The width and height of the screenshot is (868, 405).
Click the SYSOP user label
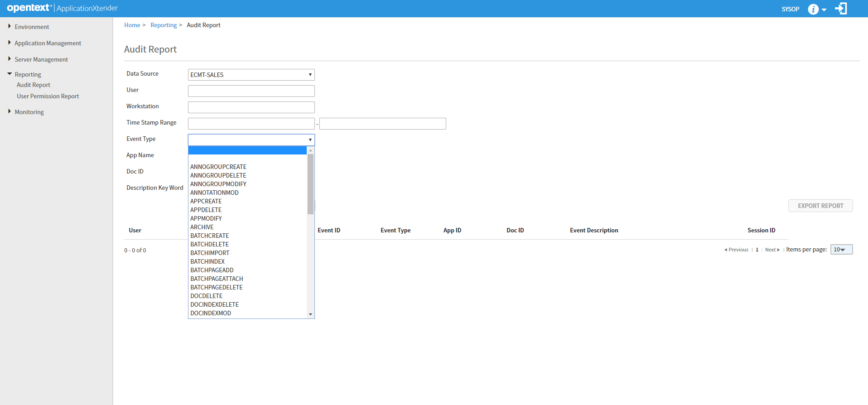(x=790, y=9)
